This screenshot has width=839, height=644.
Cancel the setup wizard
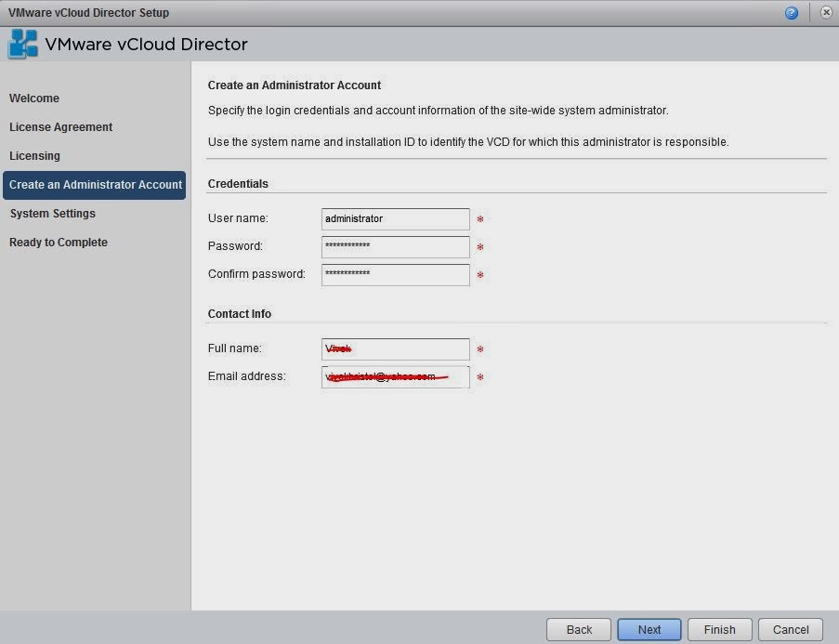tap(791, 629)
